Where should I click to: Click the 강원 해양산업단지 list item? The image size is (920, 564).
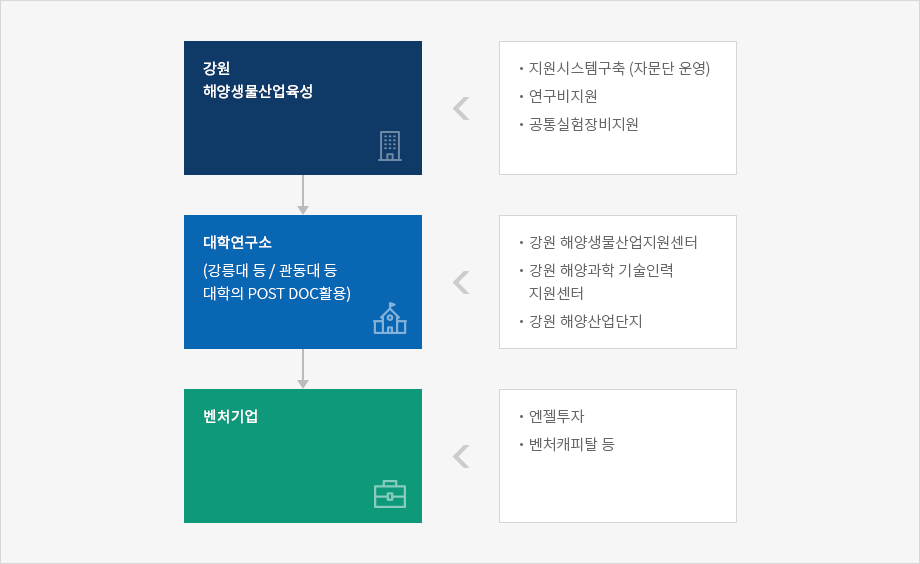click(x=580, y=321)
